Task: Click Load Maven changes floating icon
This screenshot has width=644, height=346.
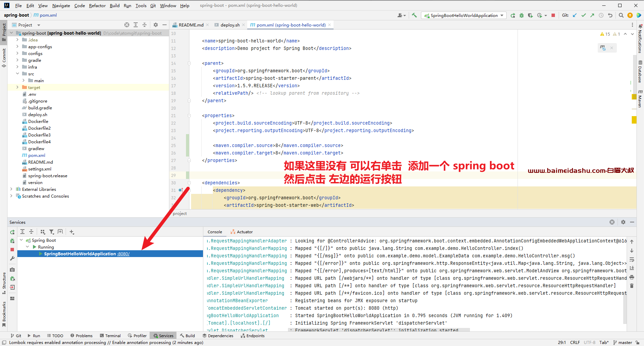Action: click(x=603, y=48)
